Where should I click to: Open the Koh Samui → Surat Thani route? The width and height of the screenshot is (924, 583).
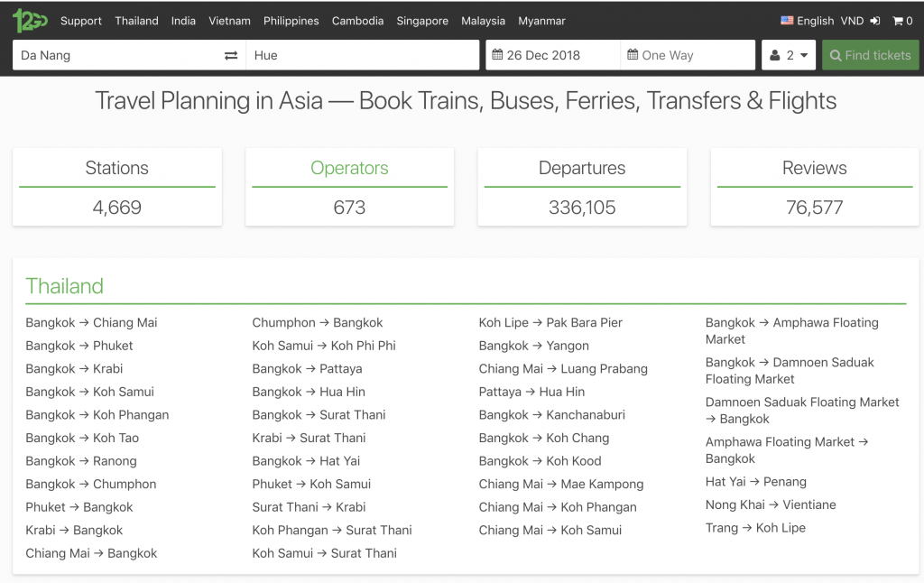click(325, 552)
